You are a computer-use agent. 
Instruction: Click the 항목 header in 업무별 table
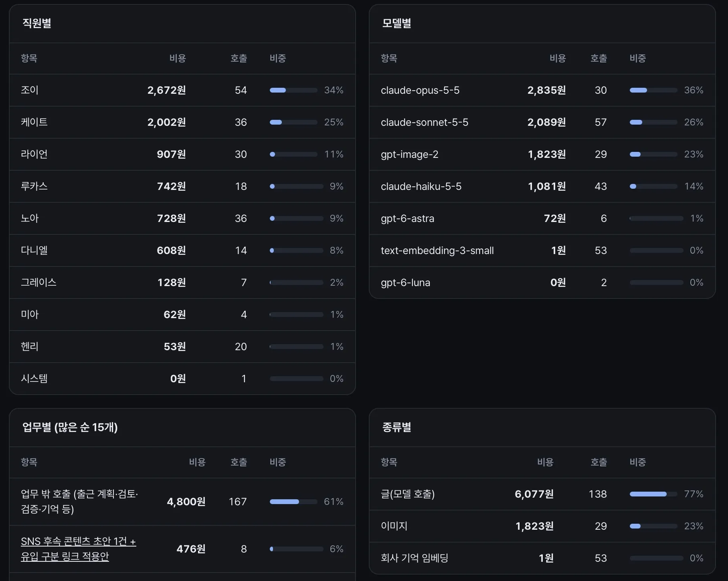click(29, 462)
